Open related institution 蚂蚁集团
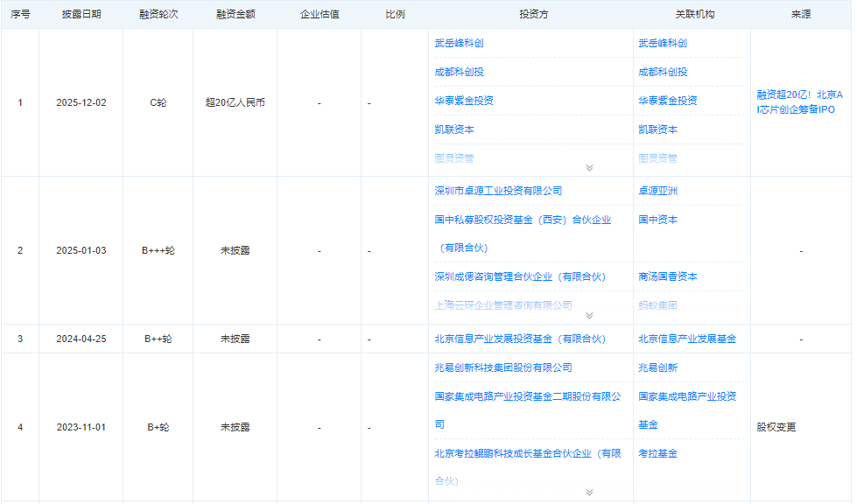 (x=657, y=305)
